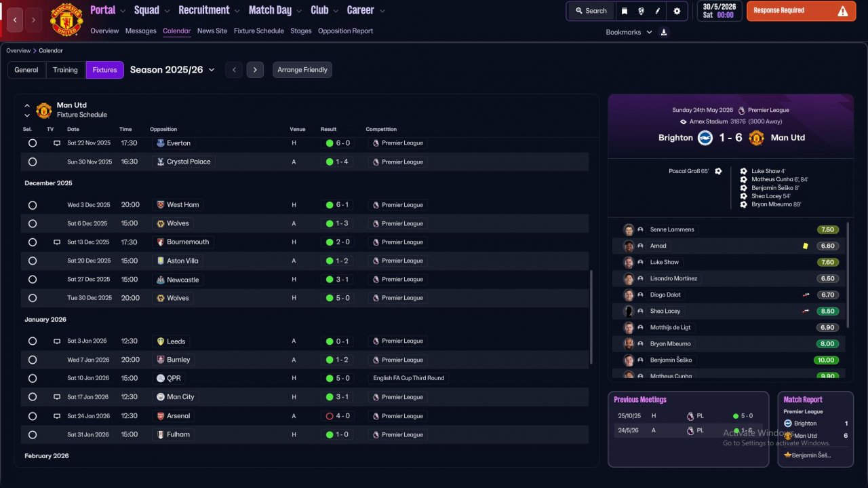Click Brighton badge in match score header

[705, 138]
